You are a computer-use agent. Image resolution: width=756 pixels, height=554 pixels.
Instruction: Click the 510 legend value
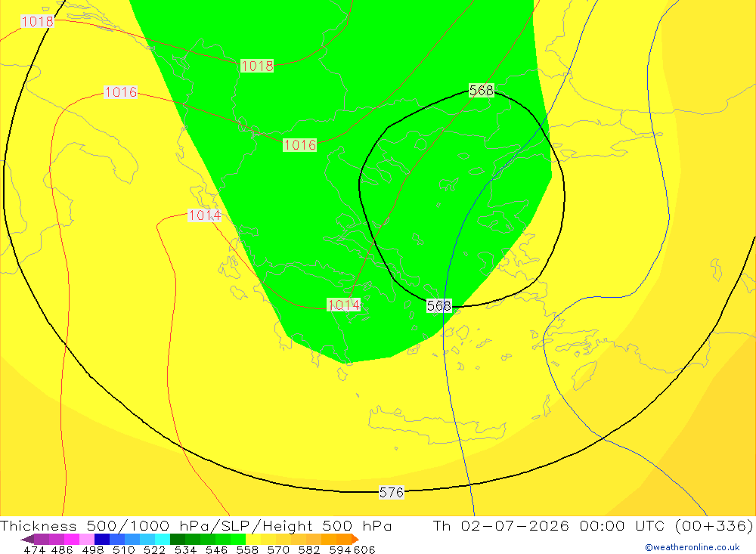[123, 549]
